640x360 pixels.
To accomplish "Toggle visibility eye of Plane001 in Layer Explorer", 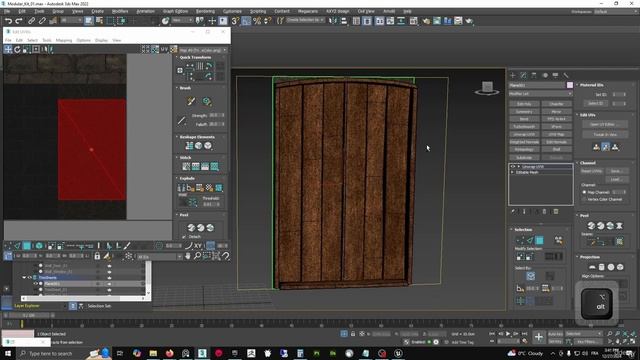I will [x=36, y=283].
